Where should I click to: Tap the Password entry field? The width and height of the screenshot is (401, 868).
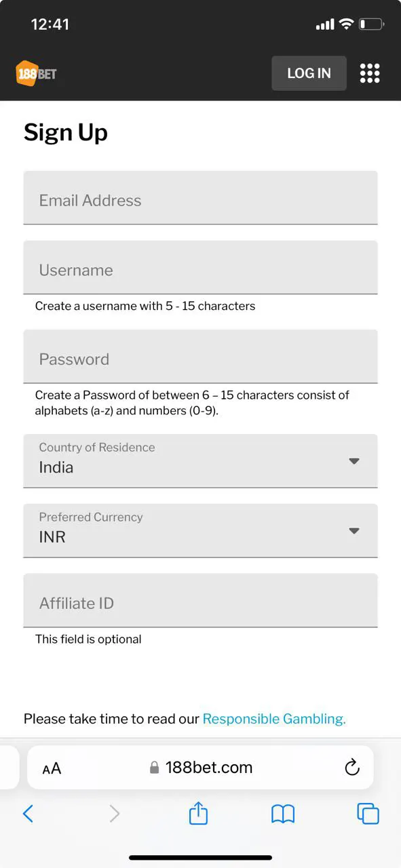200,357
